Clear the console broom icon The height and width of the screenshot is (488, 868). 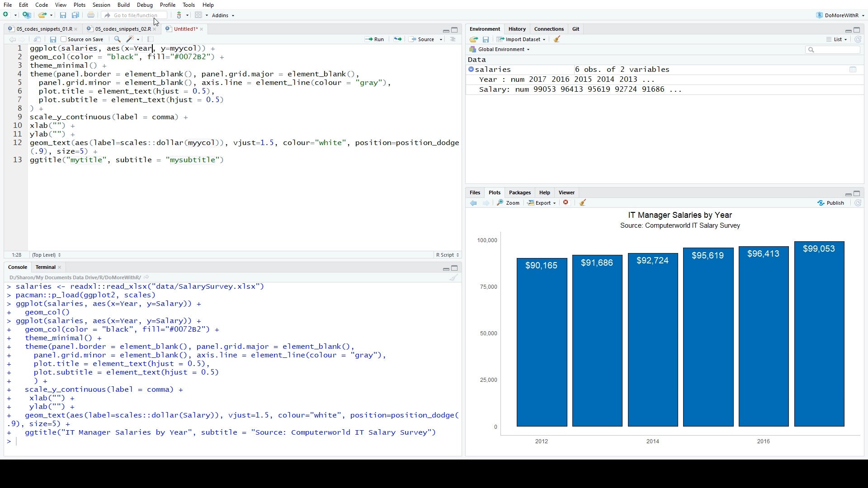point(453,277)
